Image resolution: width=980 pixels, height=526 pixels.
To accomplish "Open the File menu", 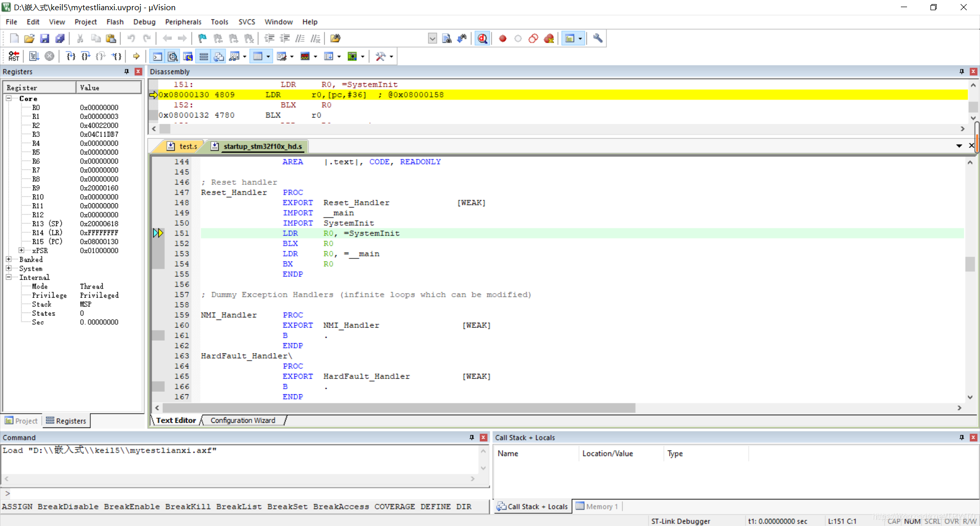I will [11, 22].
